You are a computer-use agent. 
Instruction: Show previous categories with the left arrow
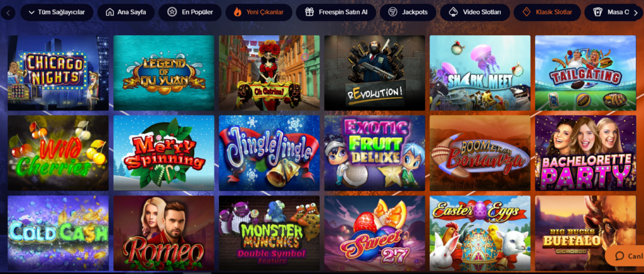point(8,13)
